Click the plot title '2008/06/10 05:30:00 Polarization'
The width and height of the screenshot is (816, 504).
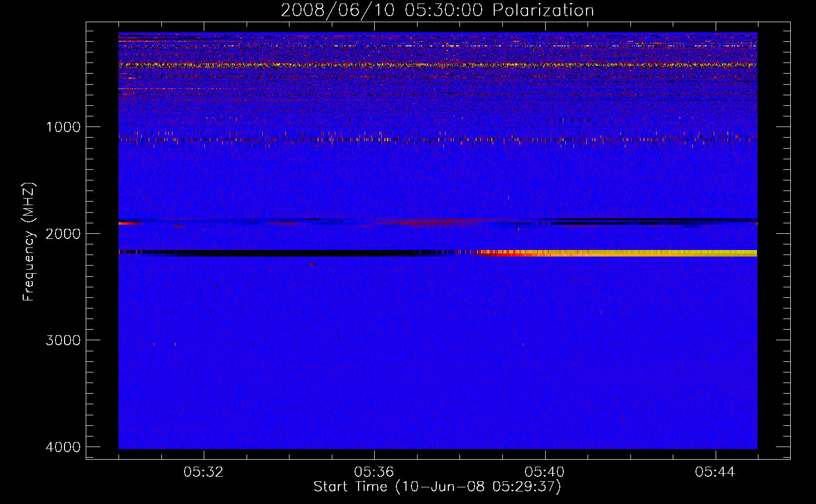pyautogui.click(x=437, y=11)
